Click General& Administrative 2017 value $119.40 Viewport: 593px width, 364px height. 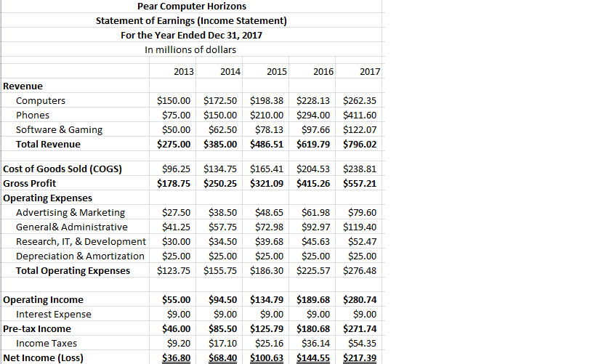pyautogui.click(x=360, y=227)
